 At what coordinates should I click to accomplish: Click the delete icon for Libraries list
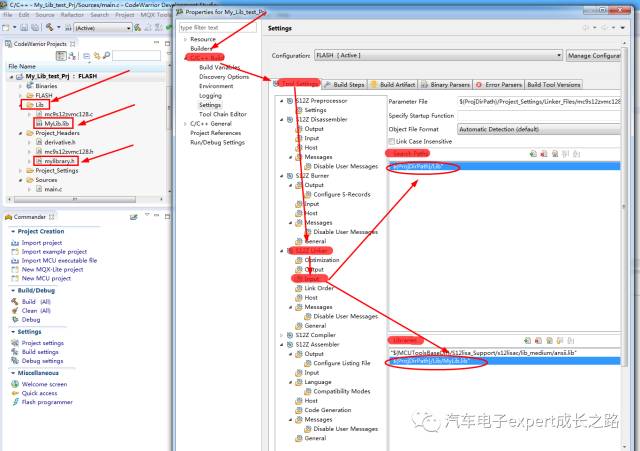[x=538, y=340]
